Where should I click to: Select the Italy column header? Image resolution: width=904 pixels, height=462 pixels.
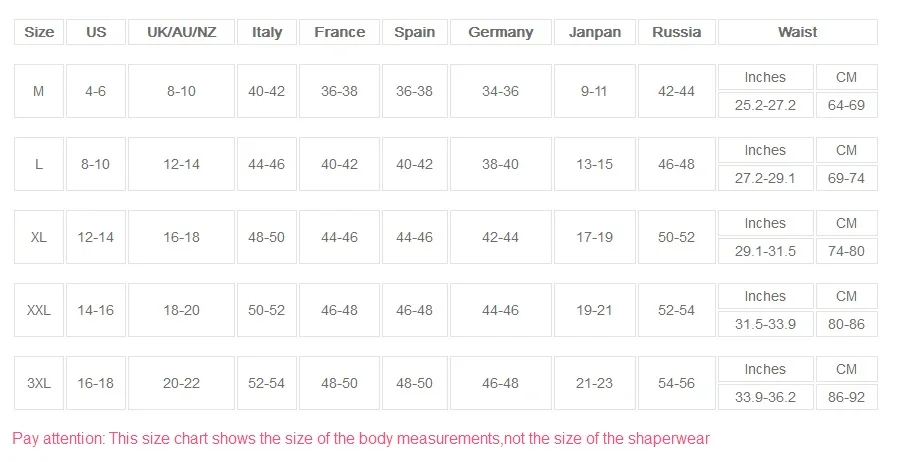pos(267,32)
